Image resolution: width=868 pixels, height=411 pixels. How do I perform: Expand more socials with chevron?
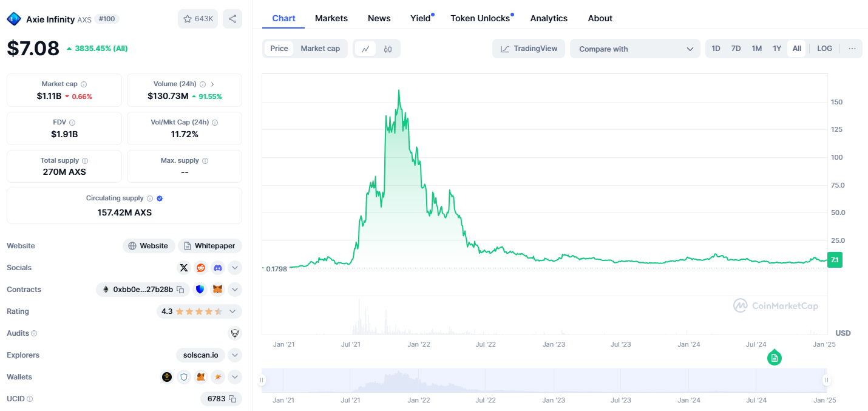235,268
